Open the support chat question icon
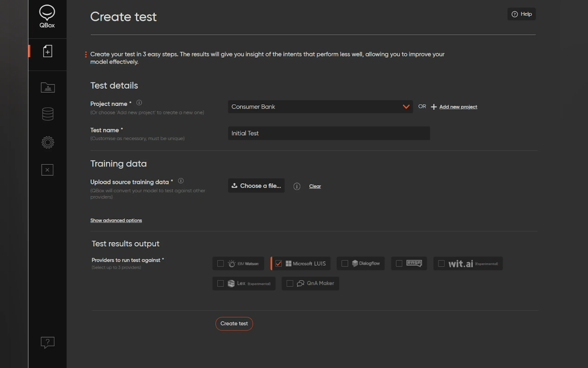The width and height of the screenshot is (588, 368). tap(47, 342)
